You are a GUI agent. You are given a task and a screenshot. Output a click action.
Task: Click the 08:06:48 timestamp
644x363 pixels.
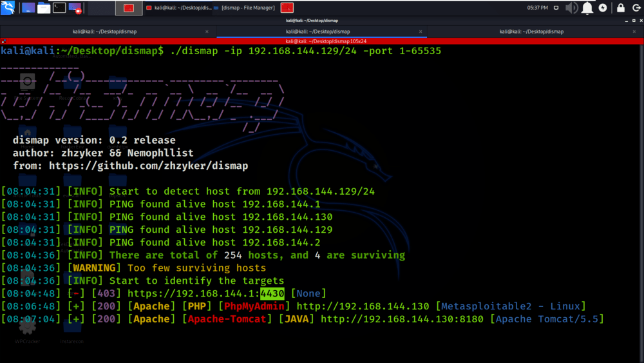[31, 306]
